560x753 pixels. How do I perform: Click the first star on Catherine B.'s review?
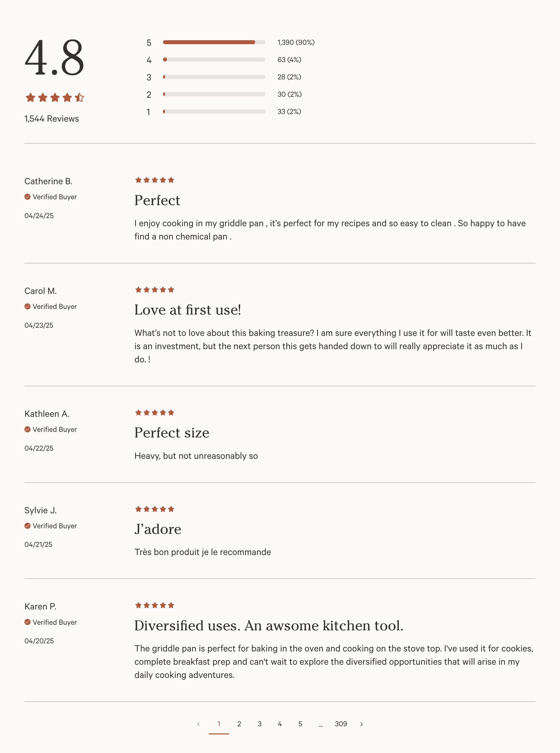pos(138,180)
